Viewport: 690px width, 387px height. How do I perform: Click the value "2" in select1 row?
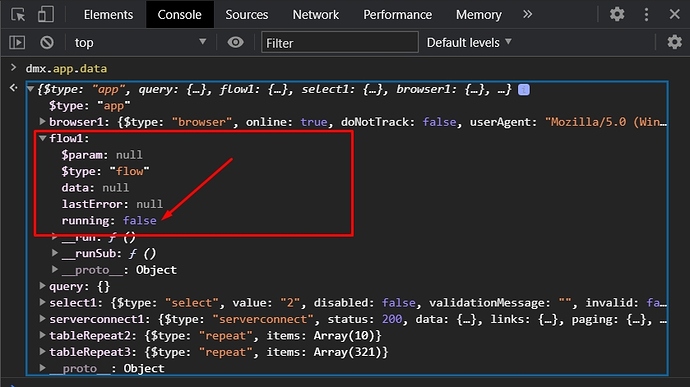pyautogui.click(x=290, y=303)
